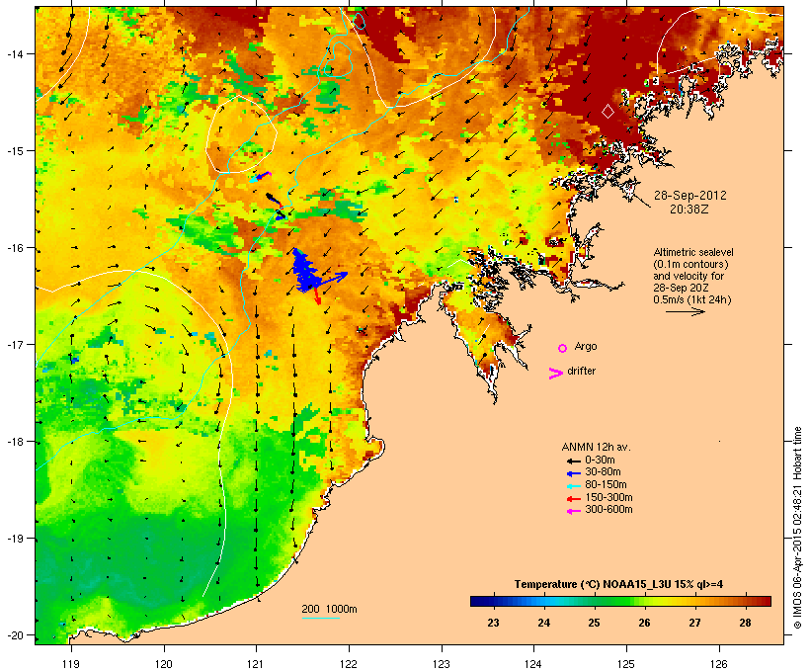Select the blue 30-80m legend arrow

(574, 473)
